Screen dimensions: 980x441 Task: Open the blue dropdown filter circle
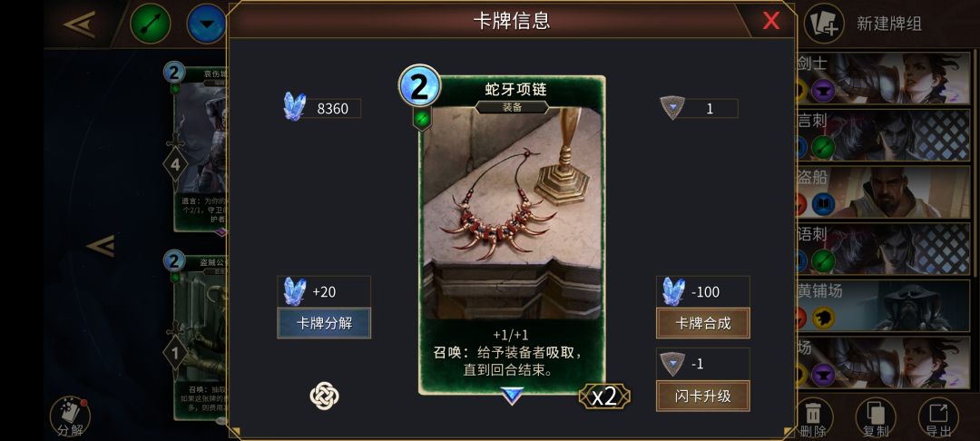click(206, 24)
